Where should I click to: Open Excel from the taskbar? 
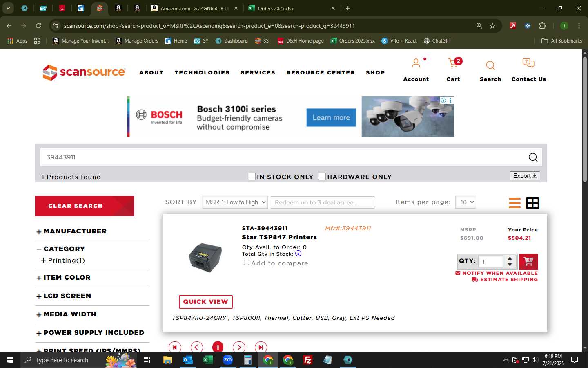pyautogui.click(x=208, y=360)
